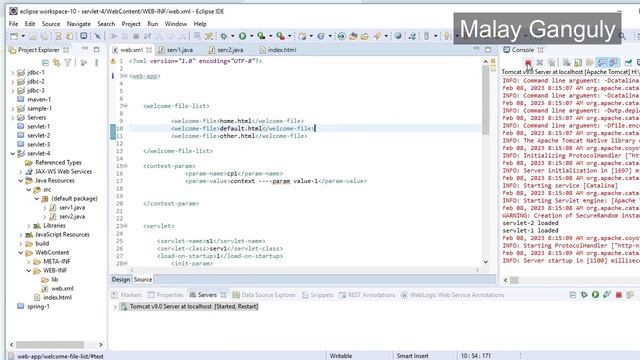Click the New file toolbar icon

click(14, 36)
